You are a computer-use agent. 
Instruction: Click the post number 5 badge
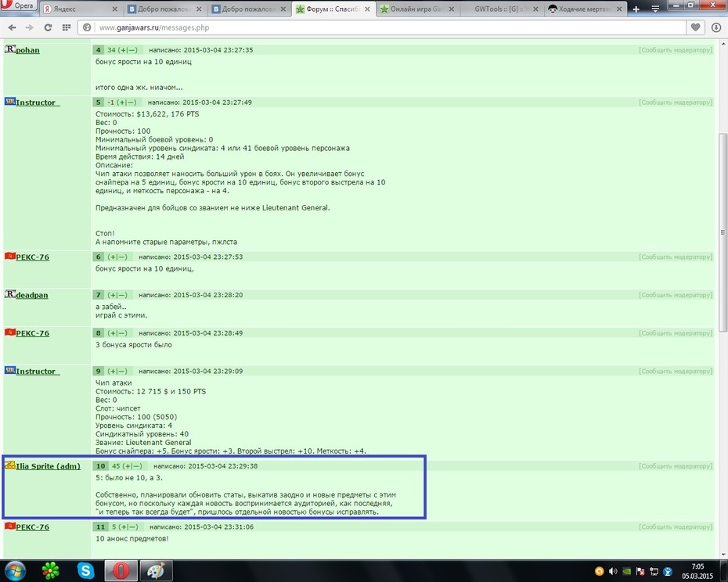[98, 102]
